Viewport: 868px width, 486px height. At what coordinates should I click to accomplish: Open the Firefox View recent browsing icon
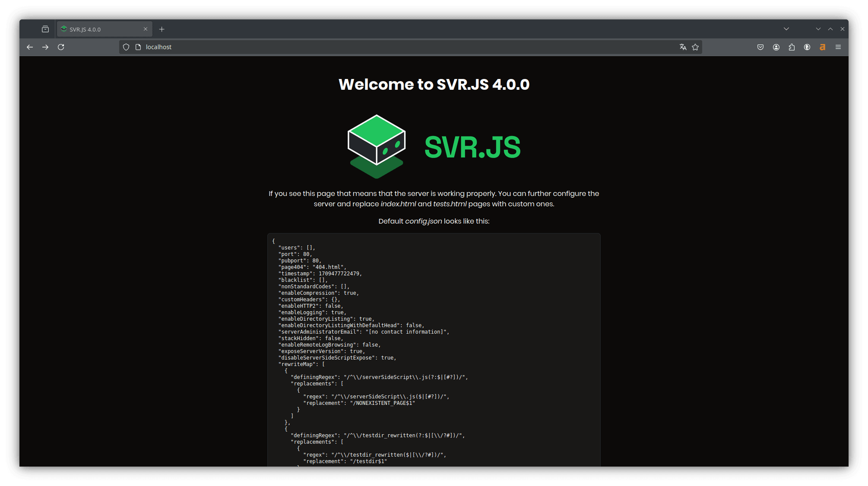tap(45, 29)
